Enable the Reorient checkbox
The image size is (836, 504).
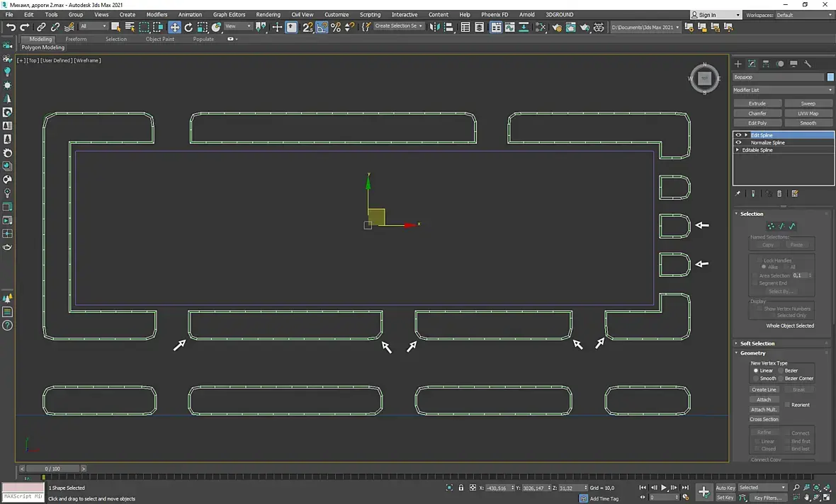787,405
